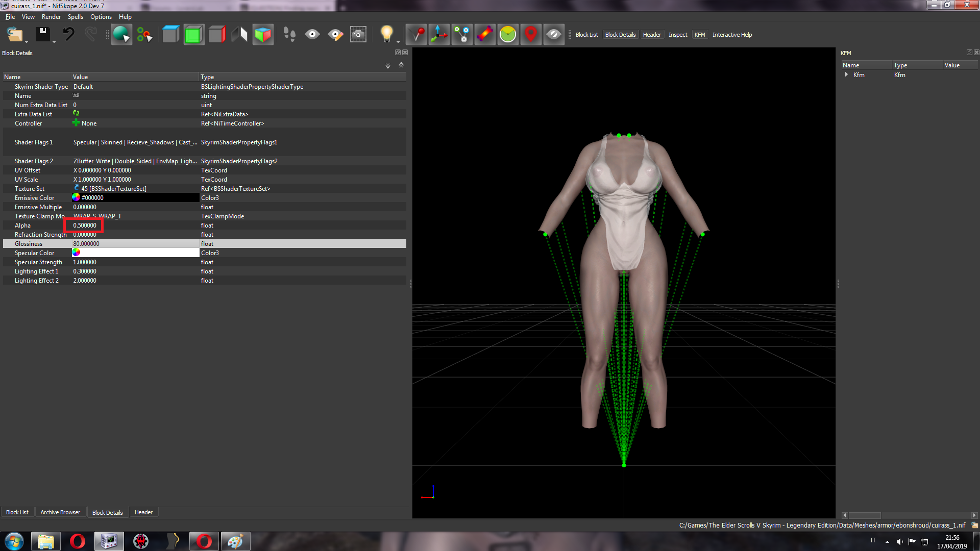Toggle the hidden-objects eye icon
Viewport: 980px width, 551px height.
click(554, 35)
